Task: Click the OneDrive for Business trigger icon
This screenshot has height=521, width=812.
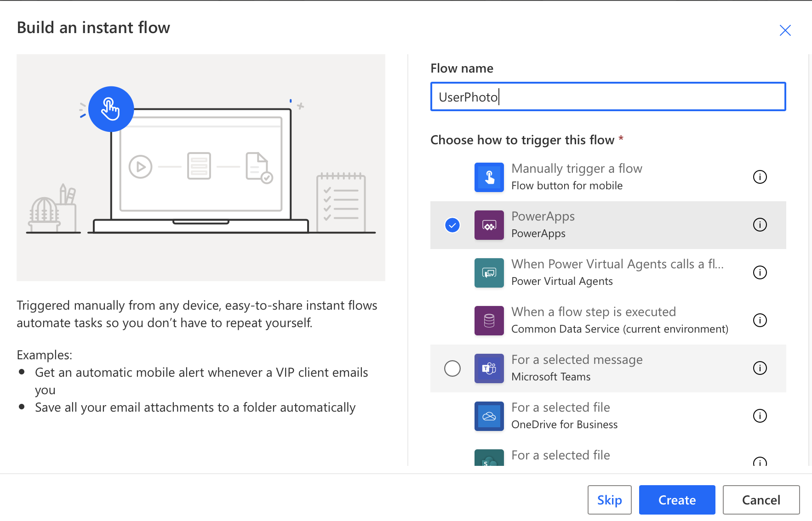Action: (489, 416)
